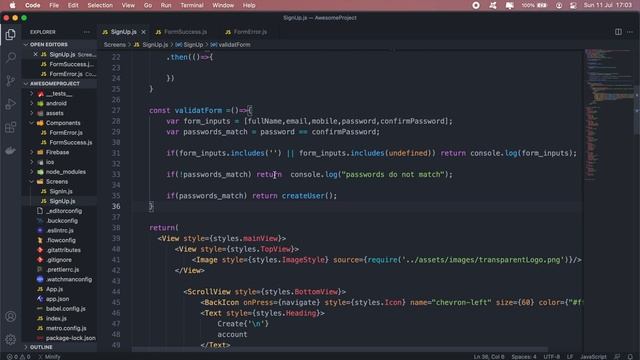The height and width of the screenshot is (360, 640).
Task: Change indentation via Spaces: 4
Action: 524,356
